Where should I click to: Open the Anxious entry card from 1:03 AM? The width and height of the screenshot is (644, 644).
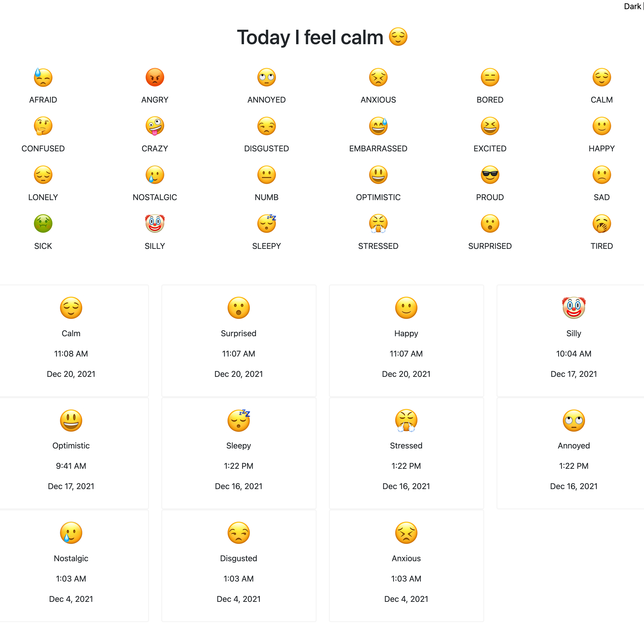pos(406,566)
